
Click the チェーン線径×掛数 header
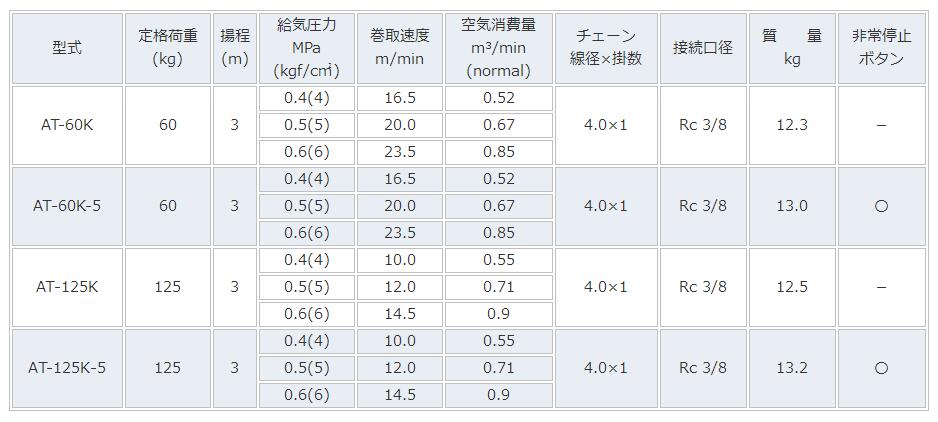pyautogui.click(x=606, y=48)
